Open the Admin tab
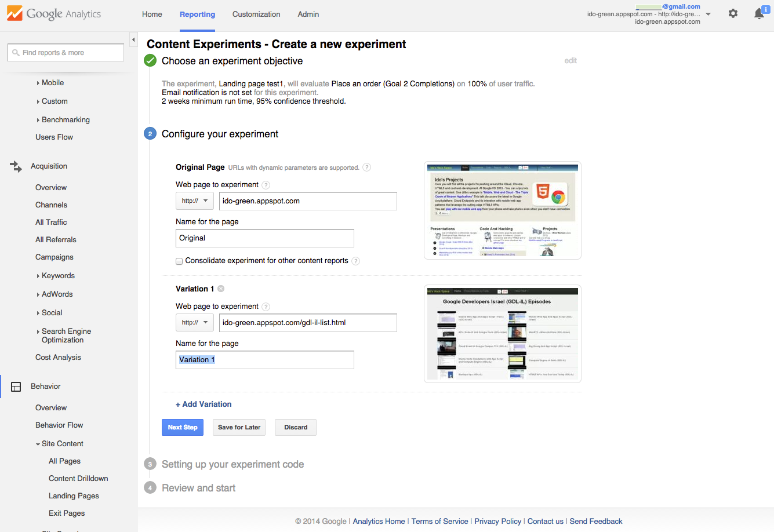The height and width of the screenshot is (532, 774). pyautogui.click(x=308, y=14)
